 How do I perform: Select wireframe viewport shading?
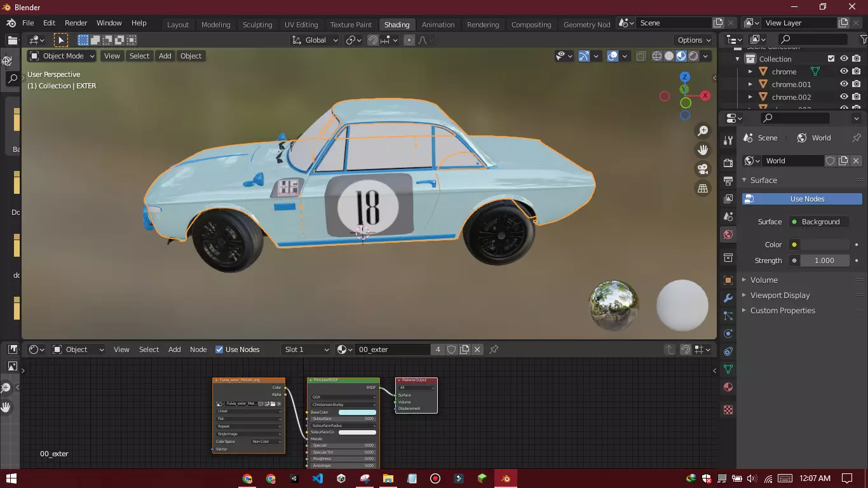(x=657, y=56)
